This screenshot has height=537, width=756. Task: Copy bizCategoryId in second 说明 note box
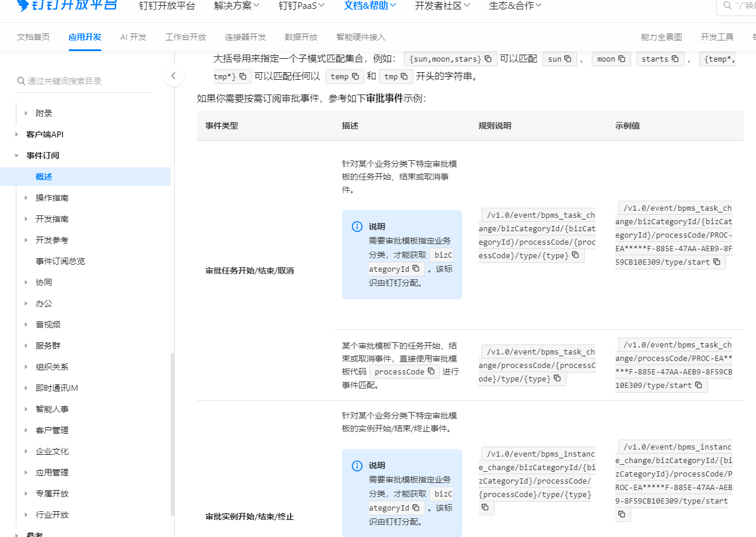pyautogui.click(x=416, y=508)
